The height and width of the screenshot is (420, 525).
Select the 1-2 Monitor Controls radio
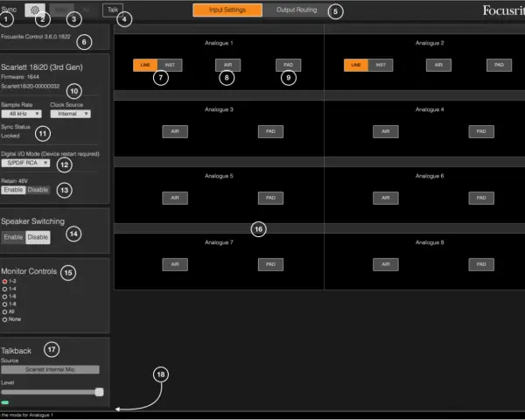click(x=4, y=282)
